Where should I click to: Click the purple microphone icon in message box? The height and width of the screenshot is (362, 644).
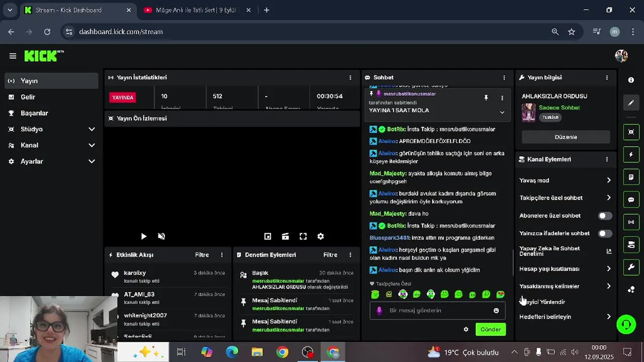[379, 311]
